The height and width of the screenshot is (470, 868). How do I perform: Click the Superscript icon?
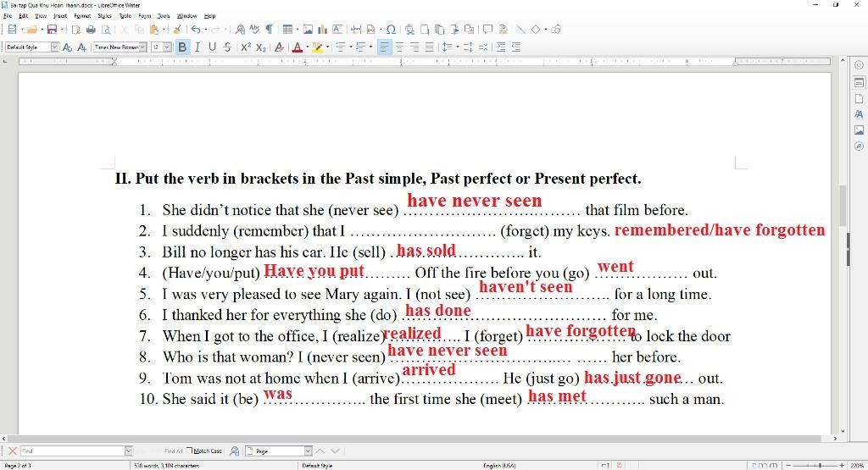click(246, 47)
